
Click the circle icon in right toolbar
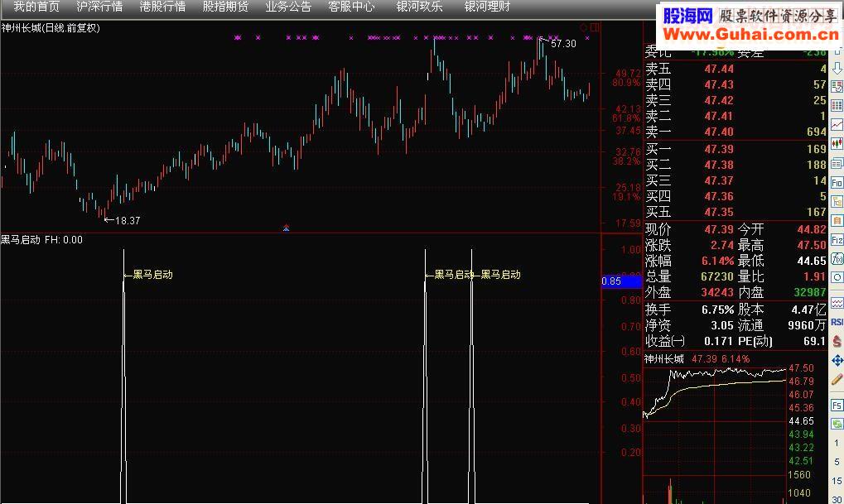837,278
